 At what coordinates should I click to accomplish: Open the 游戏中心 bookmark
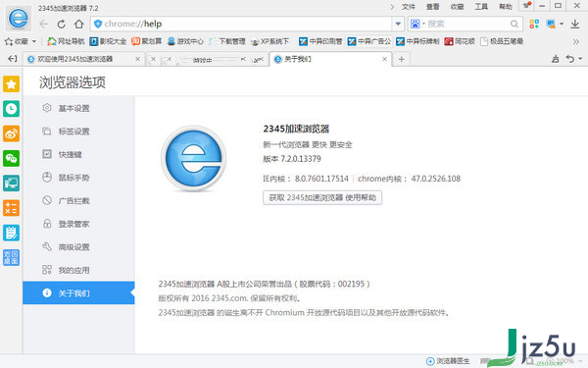point(185,41)
